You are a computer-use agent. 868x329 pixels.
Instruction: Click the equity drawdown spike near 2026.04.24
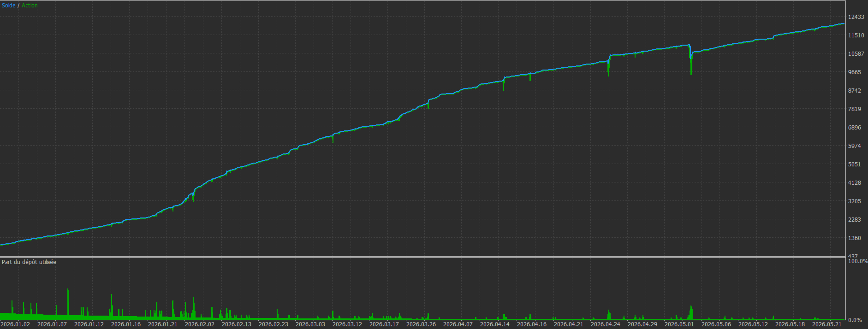point(608,68)
